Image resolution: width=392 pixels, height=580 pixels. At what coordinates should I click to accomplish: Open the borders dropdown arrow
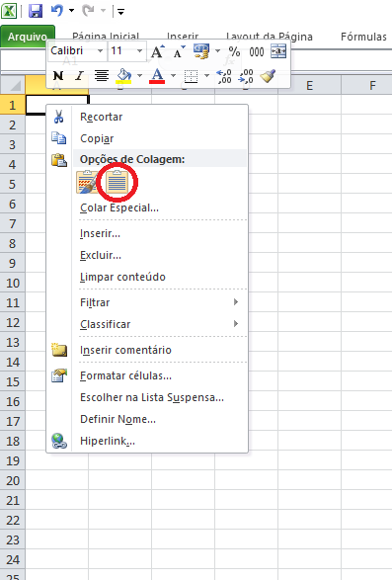(206, 75)
